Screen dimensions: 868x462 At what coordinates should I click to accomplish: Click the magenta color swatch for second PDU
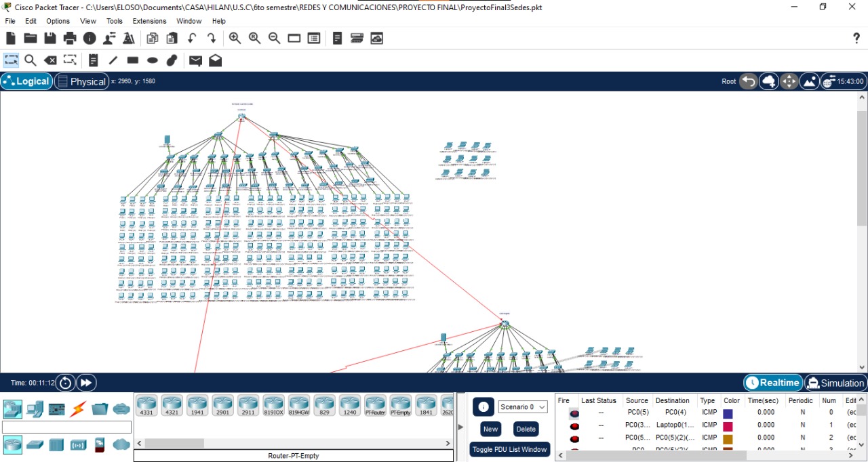728,425
